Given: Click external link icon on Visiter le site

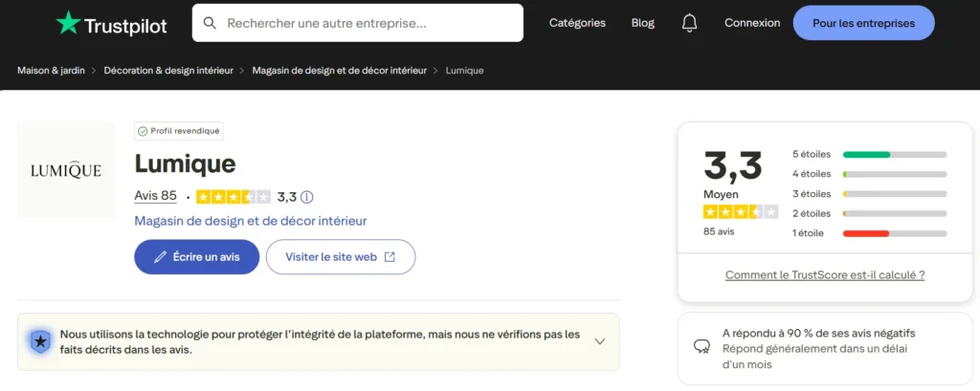Looking at the screenshot, I should point(390,257).
